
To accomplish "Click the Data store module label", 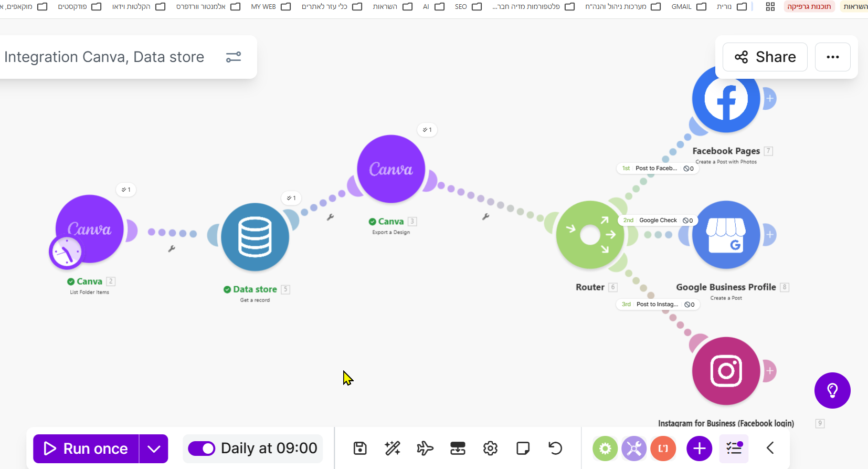I will coord(255,289).
